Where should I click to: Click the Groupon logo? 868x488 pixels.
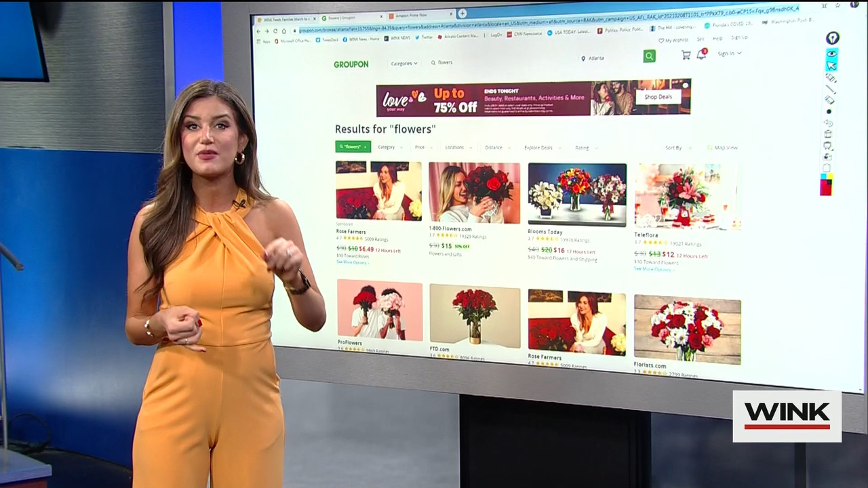(x=351, y=64)
